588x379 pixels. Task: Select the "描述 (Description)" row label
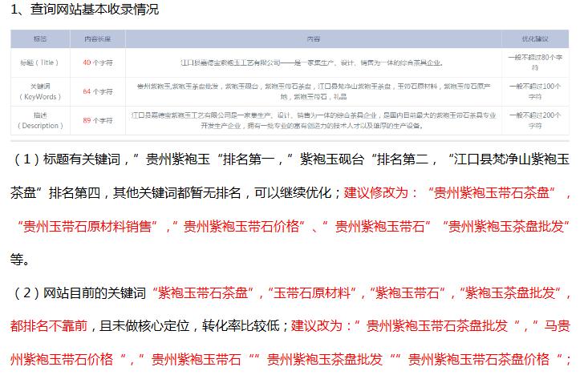tap(39, 120)
